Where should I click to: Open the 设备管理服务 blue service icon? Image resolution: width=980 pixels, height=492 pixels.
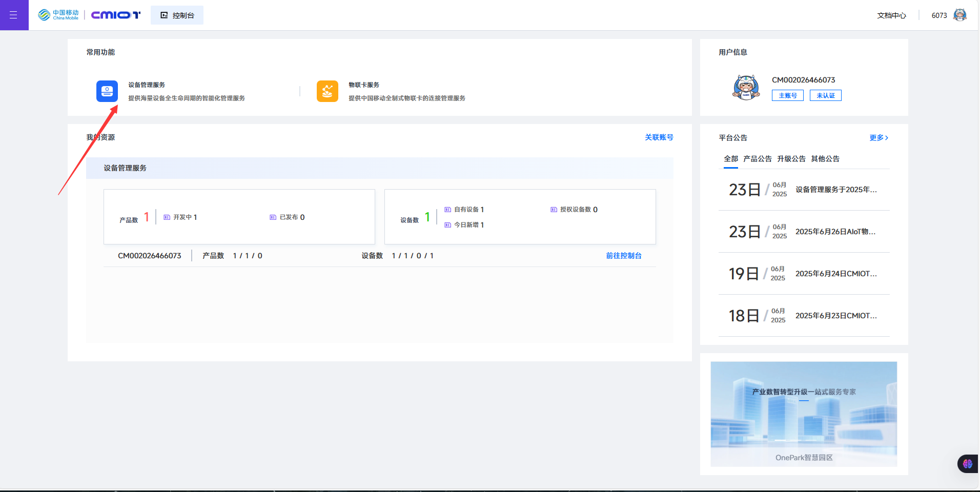click(107, 91)
